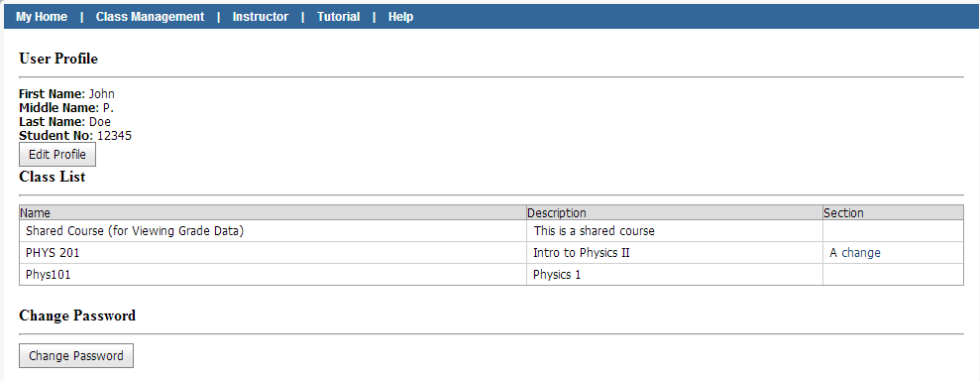Click the Description column header
This screenshot has height=381, width=980.
557,212
